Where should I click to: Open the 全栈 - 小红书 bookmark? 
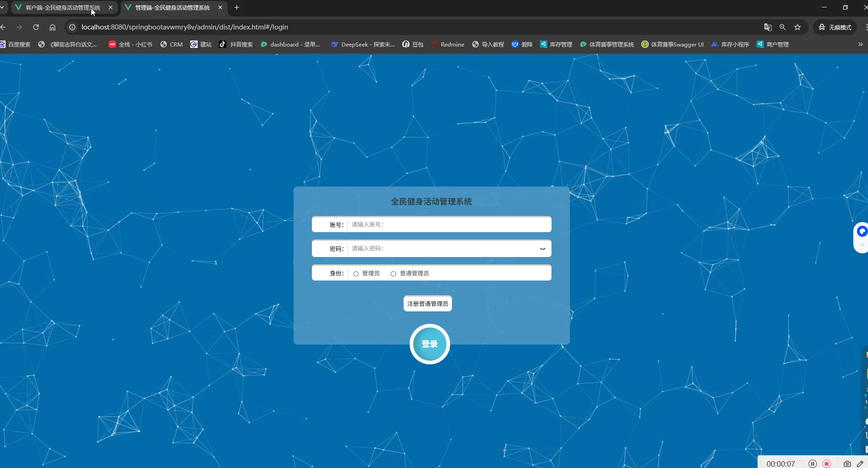click(130, 45)
